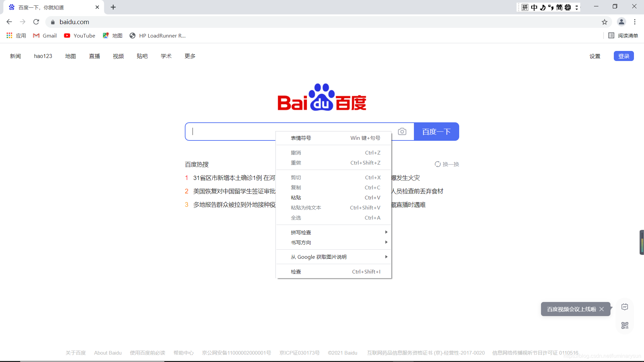
Task: Bookmark this page with the star
Action: click(x=605, y=22)
